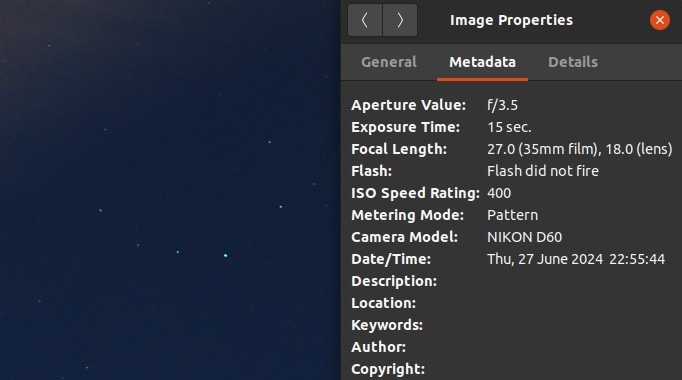Click the Image Properties title
Screen dimensions: 682x380
(x=511, y=20)
